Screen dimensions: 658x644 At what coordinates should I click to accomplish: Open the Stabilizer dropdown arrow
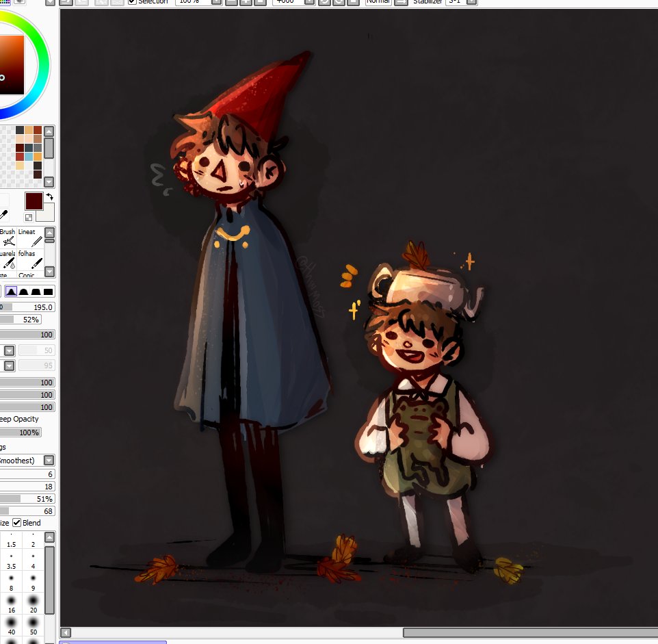coord(472,2)
